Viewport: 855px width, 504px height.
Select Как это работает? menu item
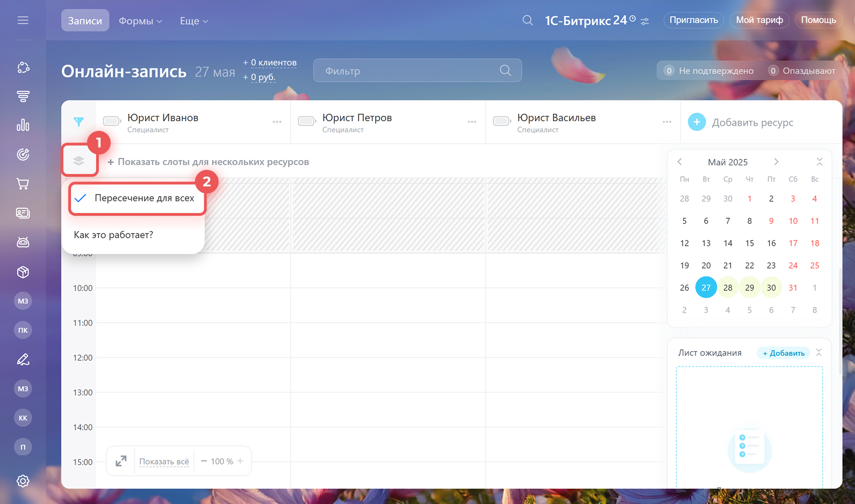coord(114,235)
